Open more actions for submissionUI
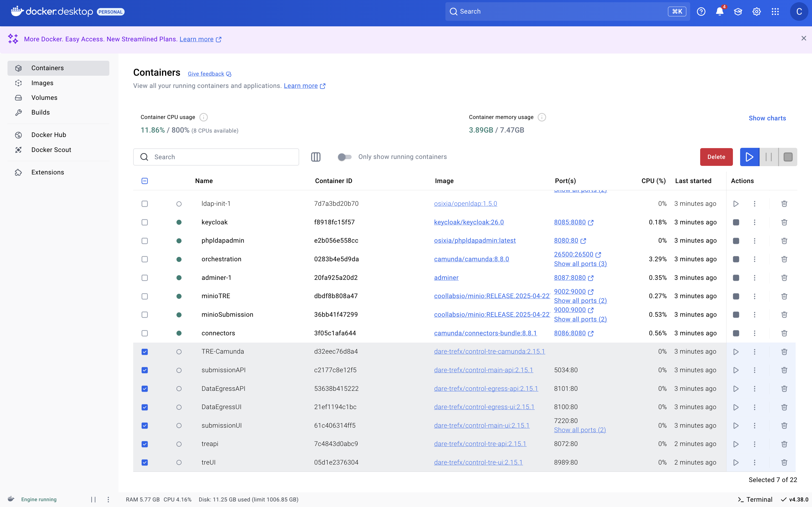The height and width of the screenshot is (507, 812). click(755, 425)
